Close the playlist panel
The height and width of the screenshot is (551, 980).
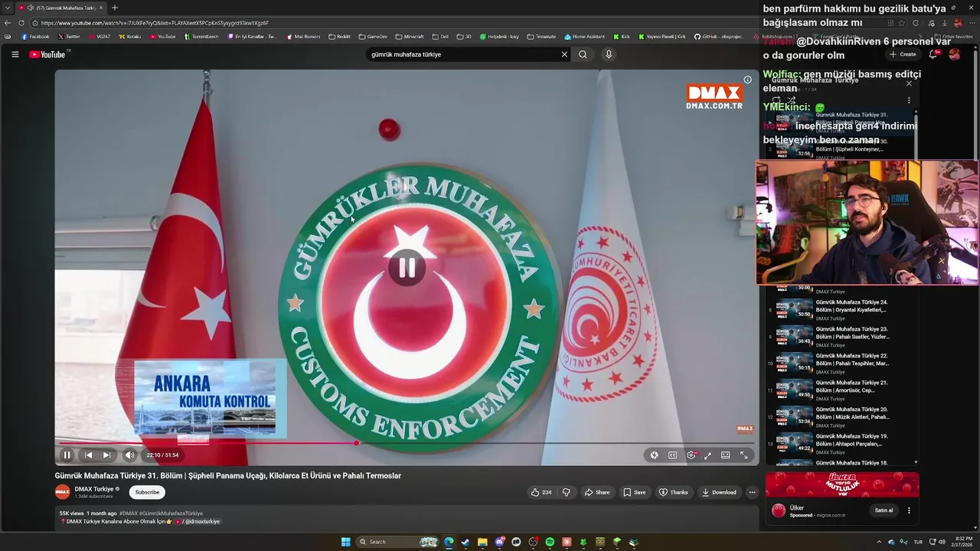909,83
